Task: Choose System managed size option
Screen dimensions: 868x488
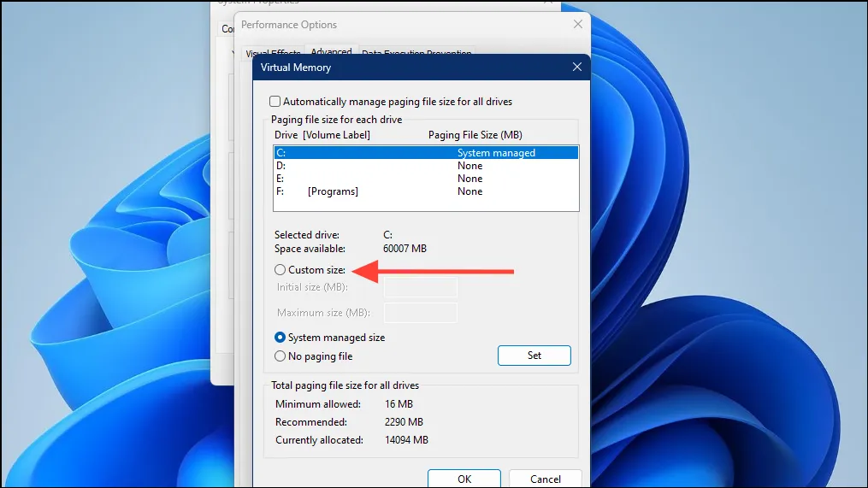Action: pos(280,338)
